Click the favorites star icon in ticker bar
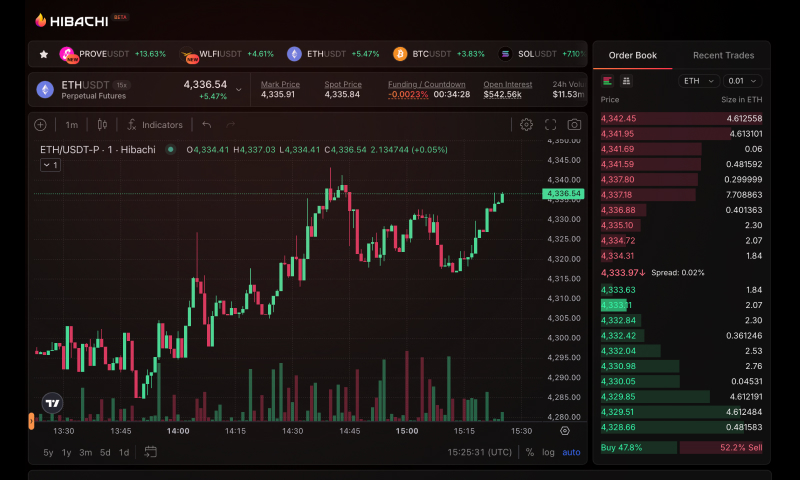Image resolution: width=800 pixels, height=480 pixels. (43, 54)
